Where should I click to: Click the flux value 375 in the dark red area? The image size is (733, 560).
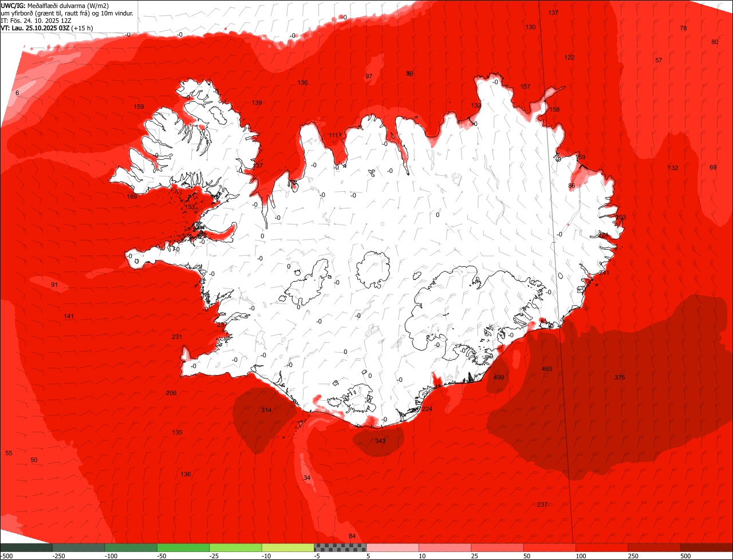[620, 377]
